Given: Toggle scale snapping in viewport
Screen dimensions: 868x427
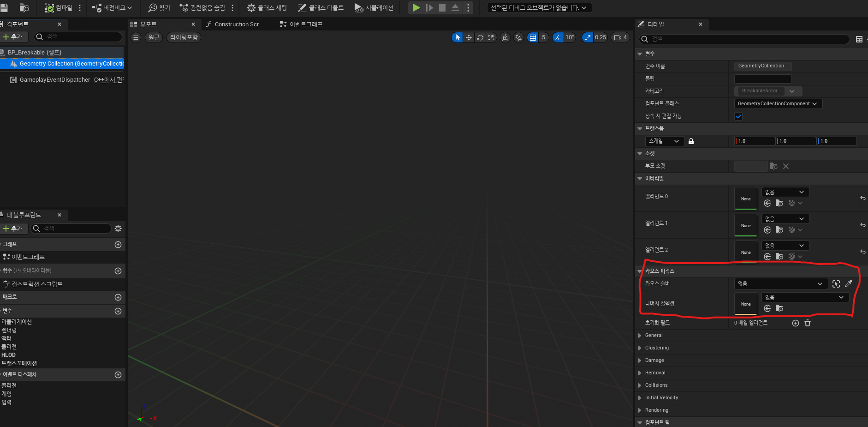Looking at the screenshot, I should (x=588, y=37).
